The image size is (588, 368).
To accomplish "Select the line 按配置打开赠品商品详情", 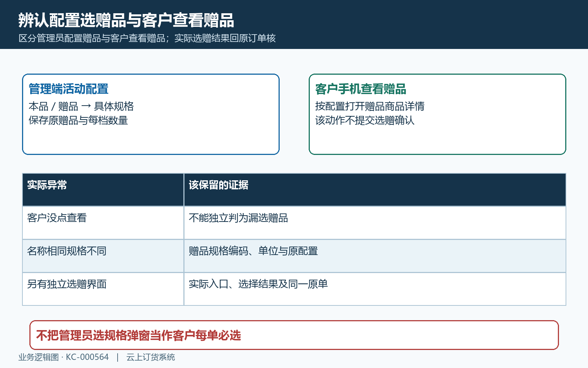I will [370, 106].
